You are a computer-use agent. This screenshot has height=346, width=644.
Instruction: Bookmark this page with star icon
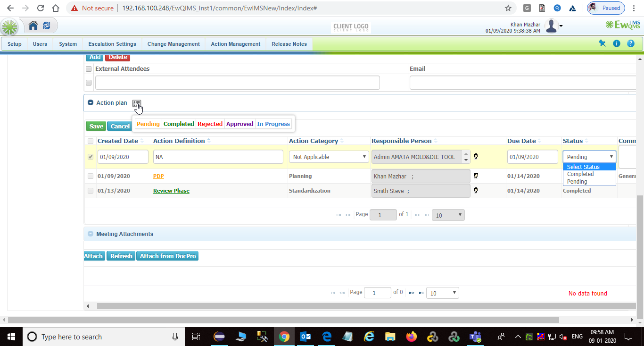tap(508, 8)
